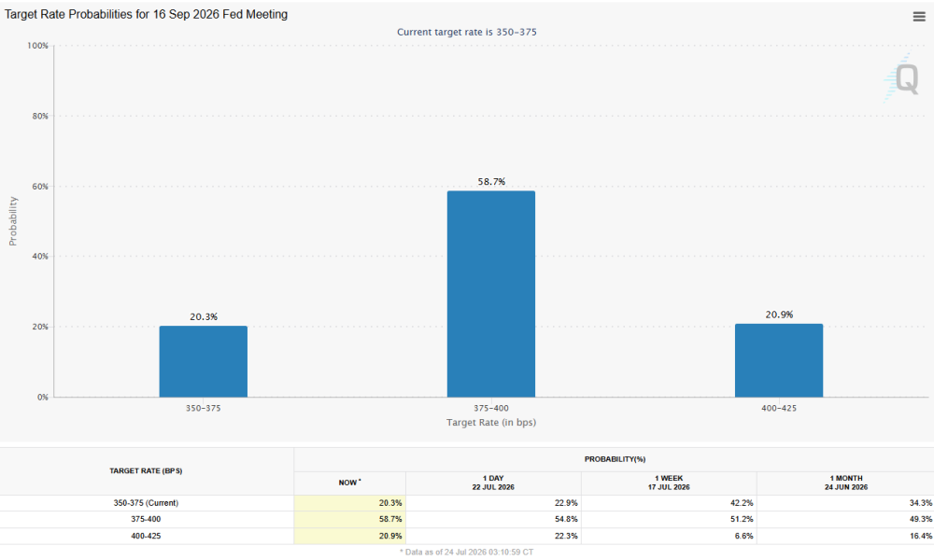Click the QuikStrike Q watermark logo
The image size is (934, 560).
click(900, 78)
